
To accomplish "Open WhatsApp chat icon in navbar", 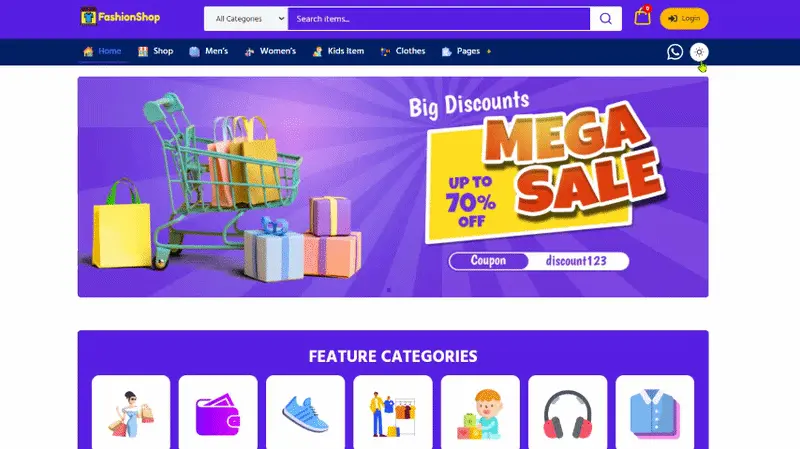I will pyautogui.click(x=674, y=52).
